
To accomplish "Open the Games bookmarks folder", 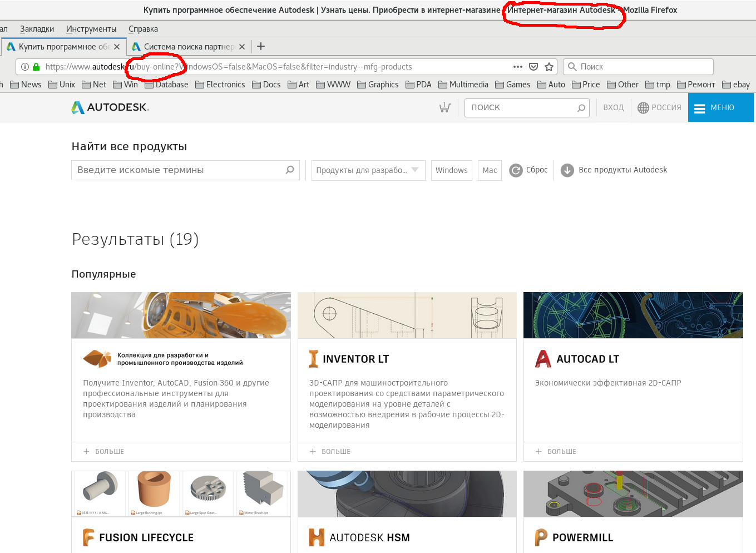I will click(x=513, y=85).
